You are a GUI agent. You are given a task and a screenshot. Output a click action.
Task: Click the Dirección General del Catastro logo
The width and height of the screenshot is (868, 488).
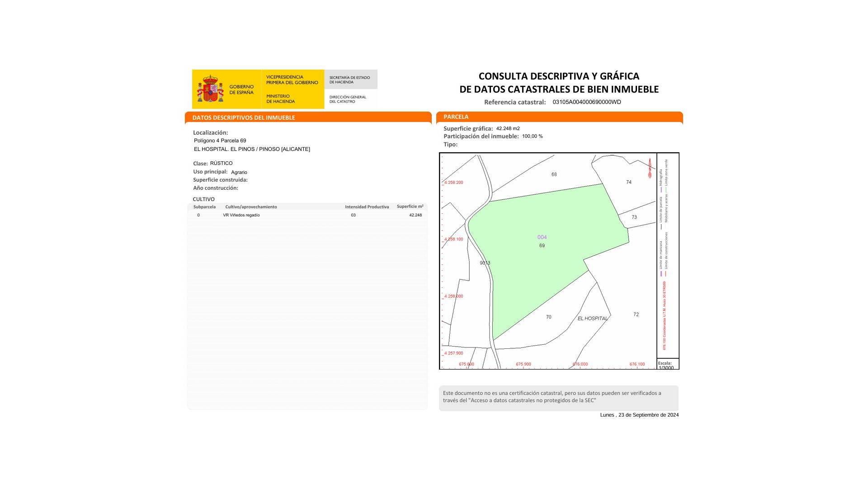coord(348,99)
